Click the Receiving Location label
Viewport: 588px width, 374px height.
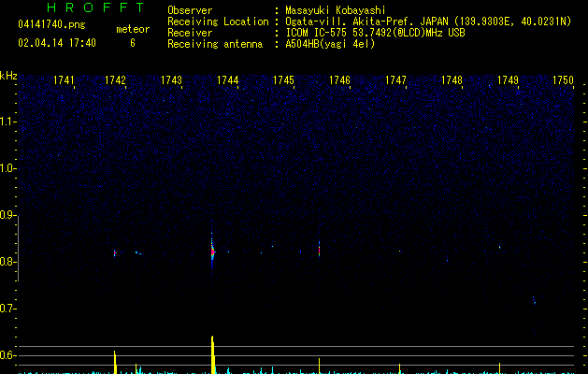click(x=218, y=22)
